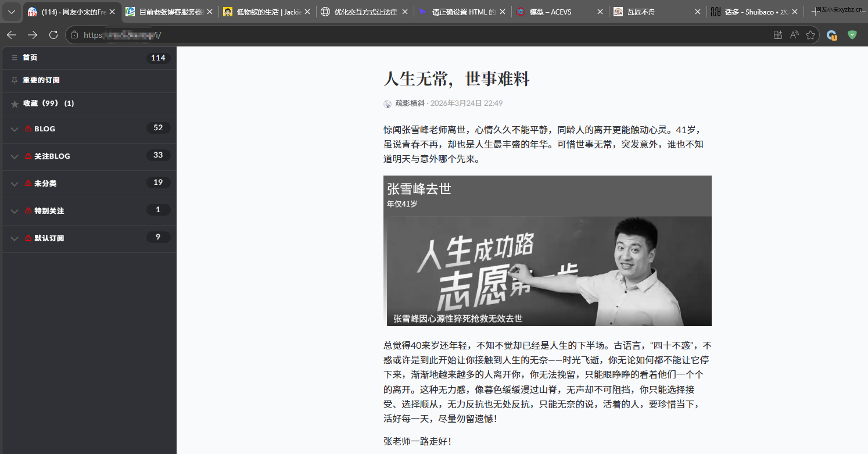Click the browser back arrow
Viewport: 868px width, 454px height.
point(12,35)
